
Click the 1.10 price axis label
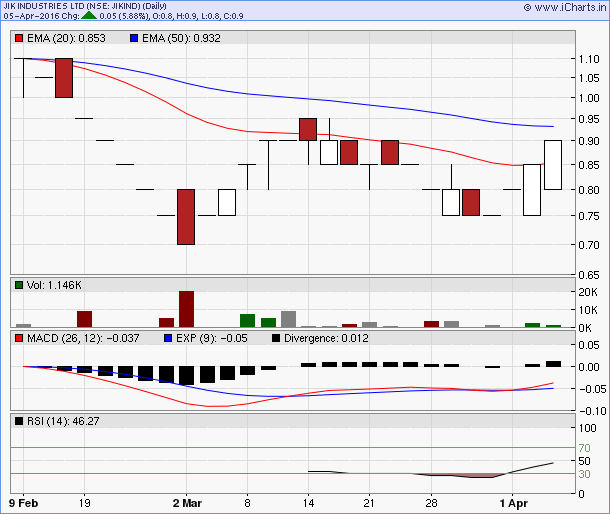[x=589, y=59]
